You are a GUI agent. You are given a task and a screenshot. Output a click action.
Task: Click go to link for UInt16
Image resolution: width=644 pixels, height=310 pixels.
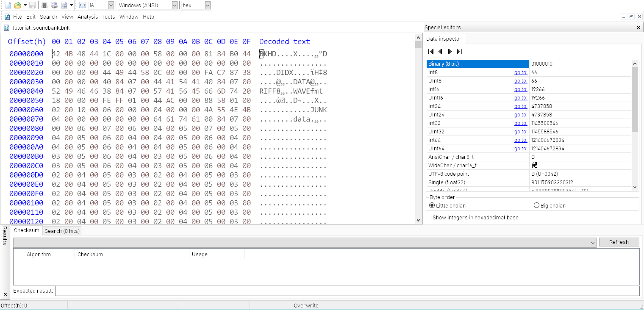[x=521, y=98]
